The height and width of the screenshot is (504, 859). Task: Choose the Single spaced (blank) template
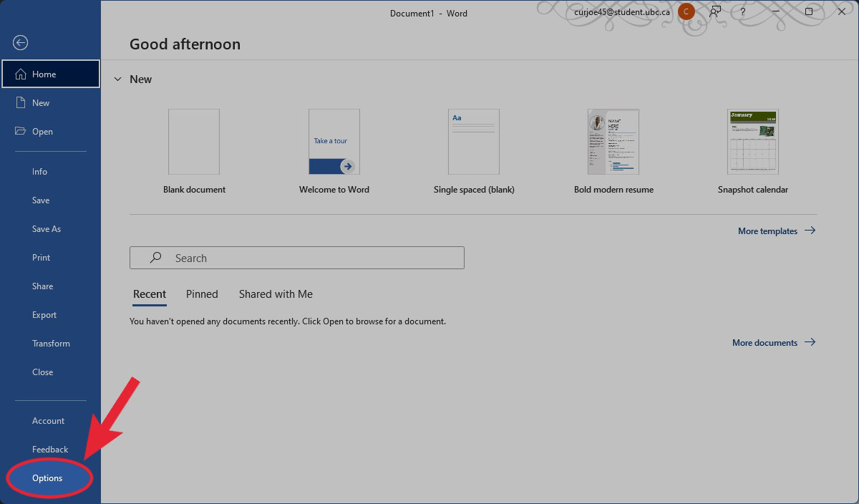point(474,142)
